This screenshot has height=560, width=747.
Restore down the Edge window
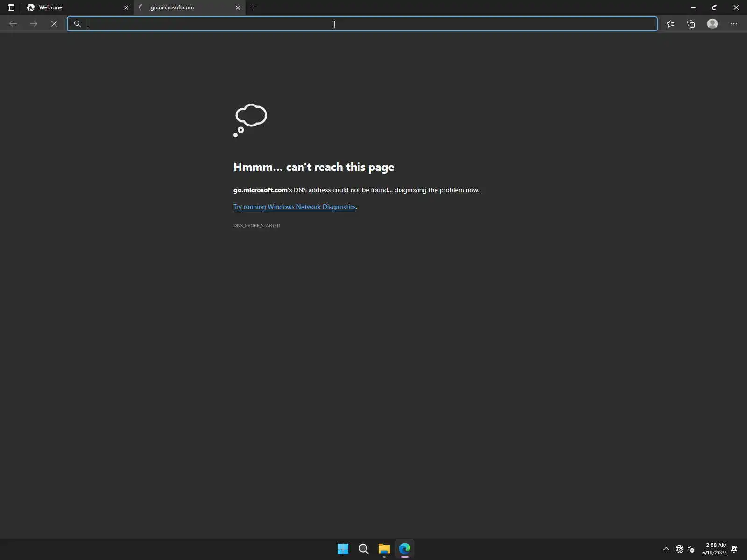coord(715,7)
